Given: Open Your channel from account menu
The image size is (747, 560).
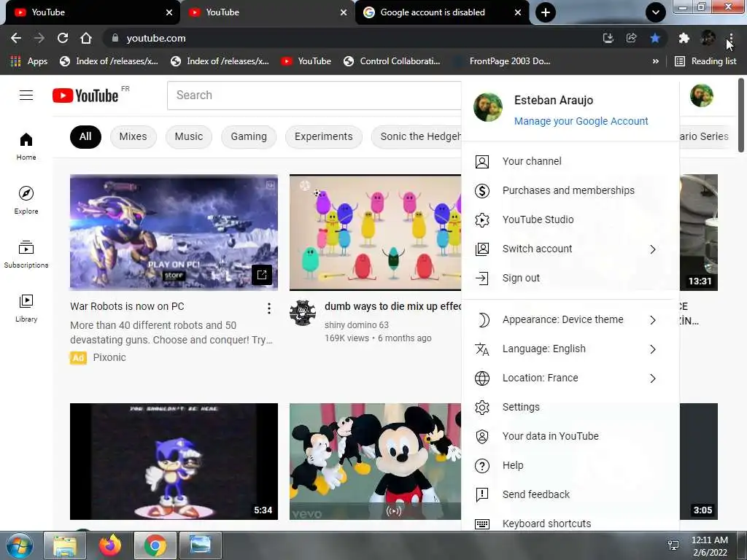Looking at the screenshot, I should point(570,161).
